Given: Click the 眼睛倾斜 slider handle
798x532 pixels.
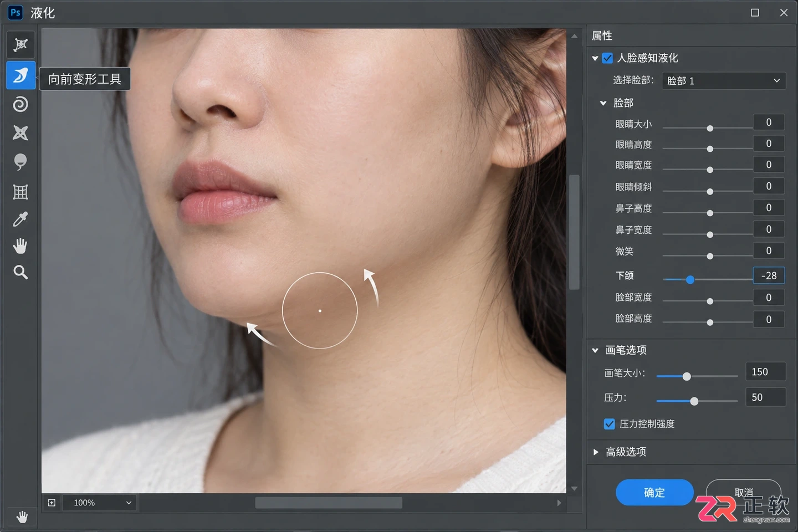Looking at the screenshot, I should click(710, 192).
